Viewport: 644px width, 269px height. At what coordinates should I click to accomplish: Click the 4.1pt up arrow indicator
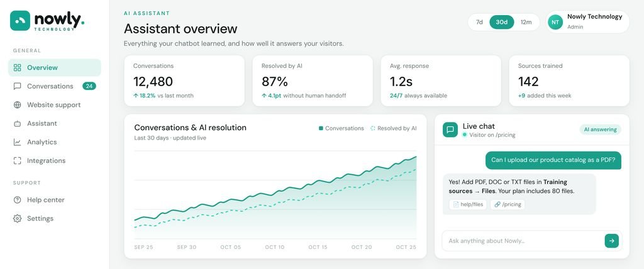click(264, 96)
